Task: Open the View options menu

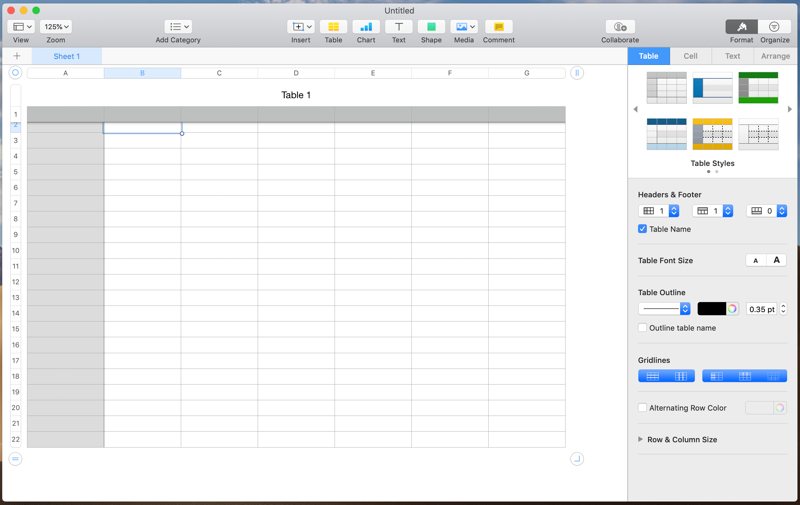Action: (21, 27)
